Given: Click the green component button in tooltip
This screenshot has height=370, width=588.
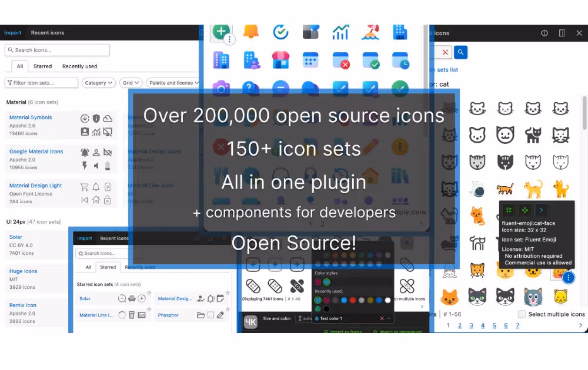Looking at the screenshot, I should tap(525, 210).
